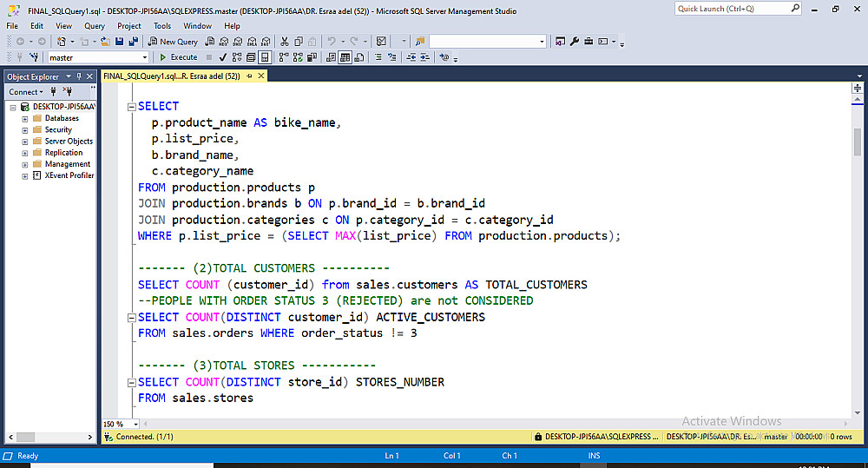Click the Cut scissors icon
Viewport: 868px width, 468px height.
(285, 42)
